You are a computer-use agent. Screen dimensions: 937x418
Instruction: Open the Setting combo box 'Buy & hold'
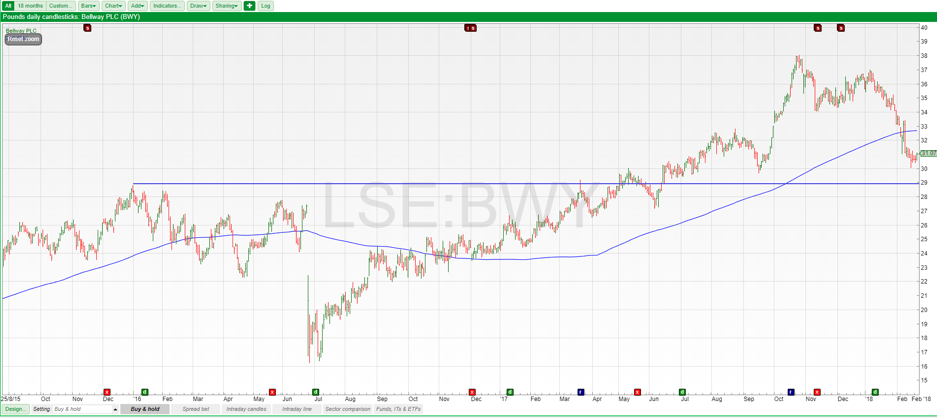84,409
